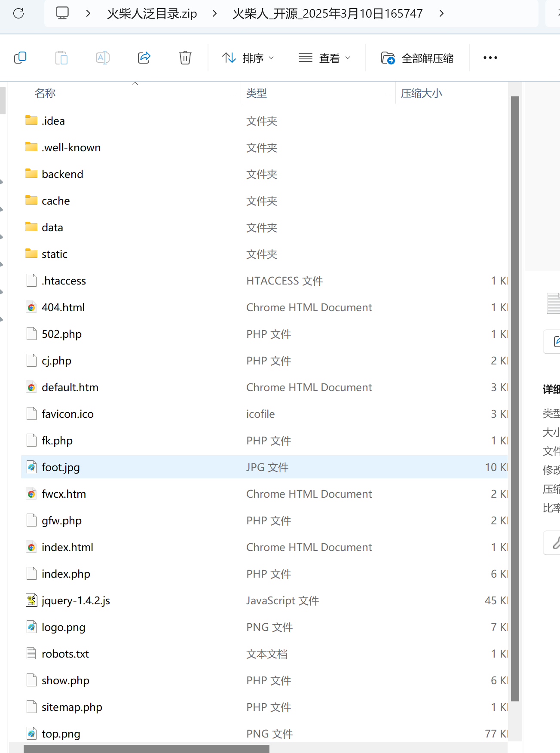560x753 pixels.
Task: Click the 404.html Chrome file icon
Action: [31, 307]
